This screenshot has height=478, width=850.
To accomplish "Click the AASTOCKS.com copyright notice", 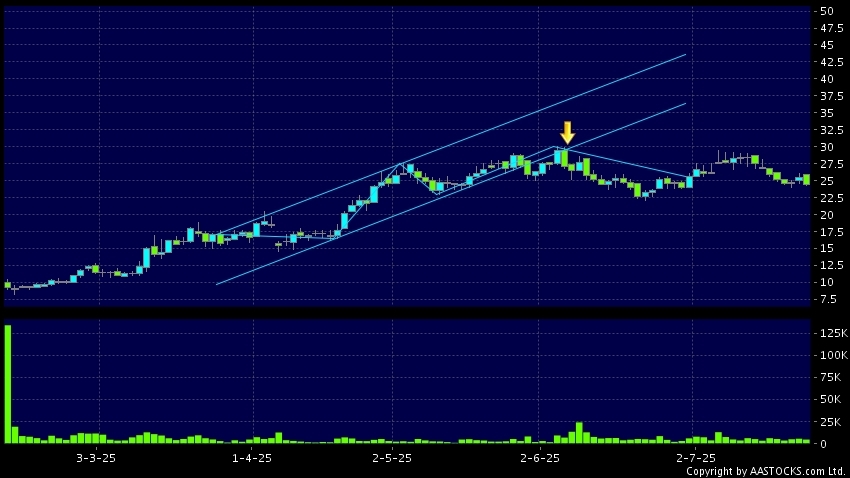I will click(765, 471).
